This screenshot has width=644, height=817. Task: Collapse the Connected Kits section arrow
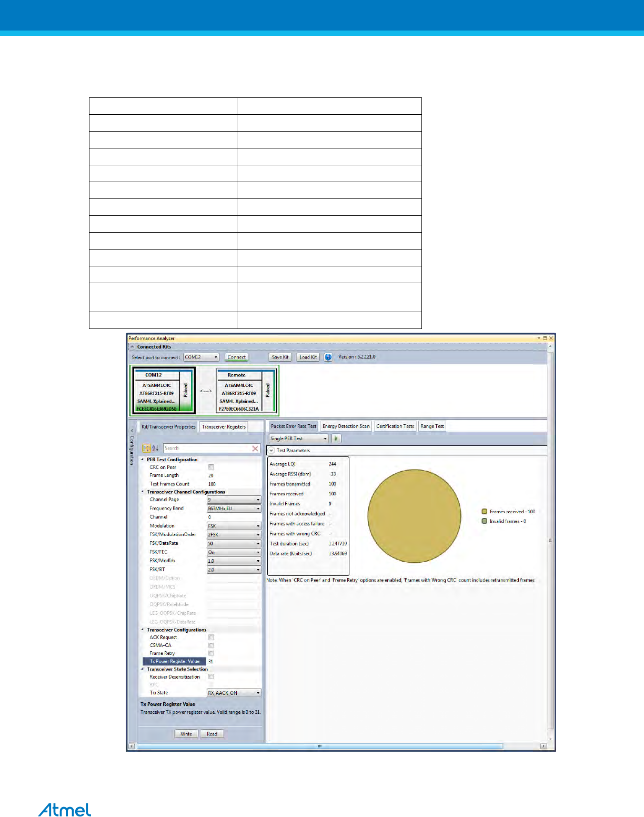(x=132, y=347)
